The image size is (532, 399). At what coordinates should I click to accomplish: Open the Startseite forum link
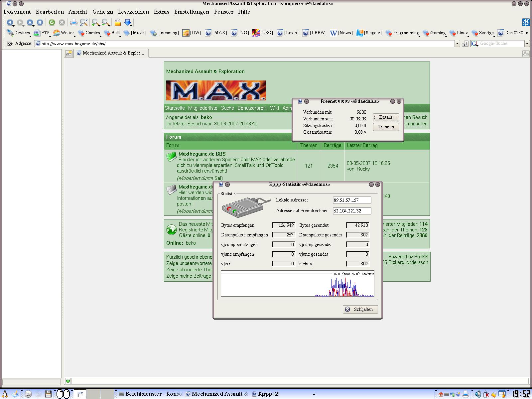pos(175,108)
